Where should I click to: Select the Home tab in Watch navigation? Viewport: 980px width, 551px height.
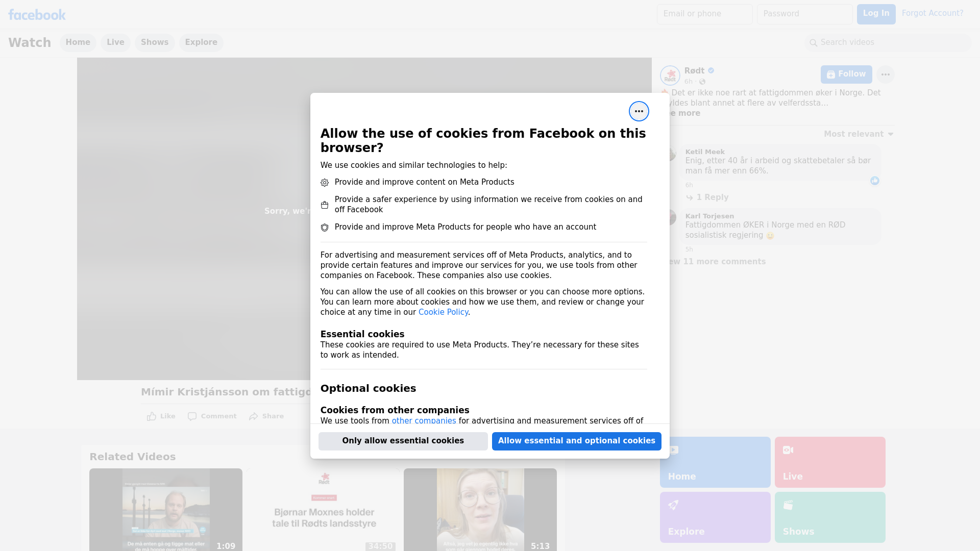coord(78,42)
